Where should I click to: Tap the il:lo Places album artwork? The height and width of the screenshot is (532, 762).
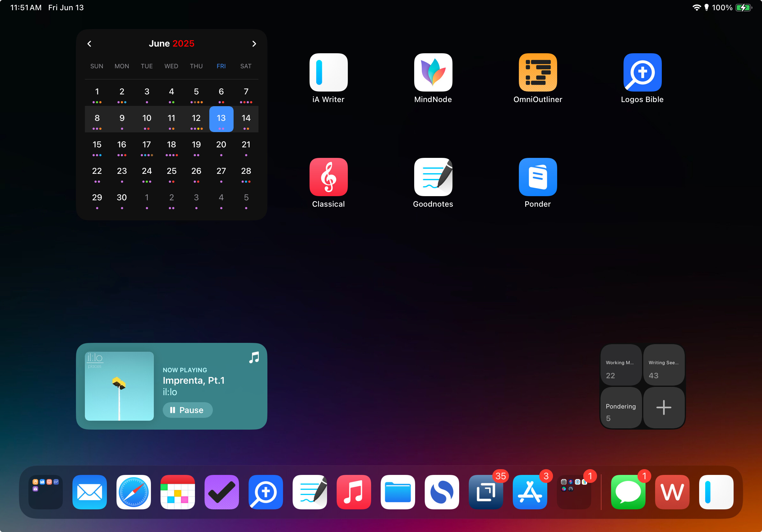pos(119,386)
